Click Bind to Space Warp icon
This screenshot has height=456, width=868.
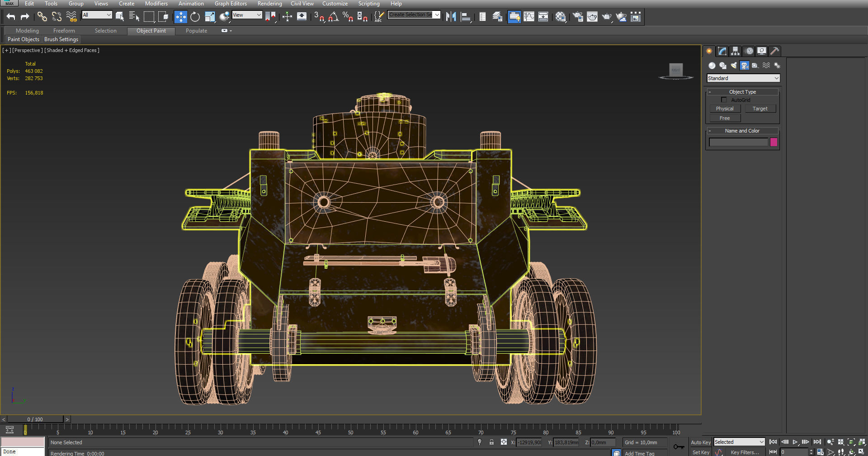tap(71, 17)
